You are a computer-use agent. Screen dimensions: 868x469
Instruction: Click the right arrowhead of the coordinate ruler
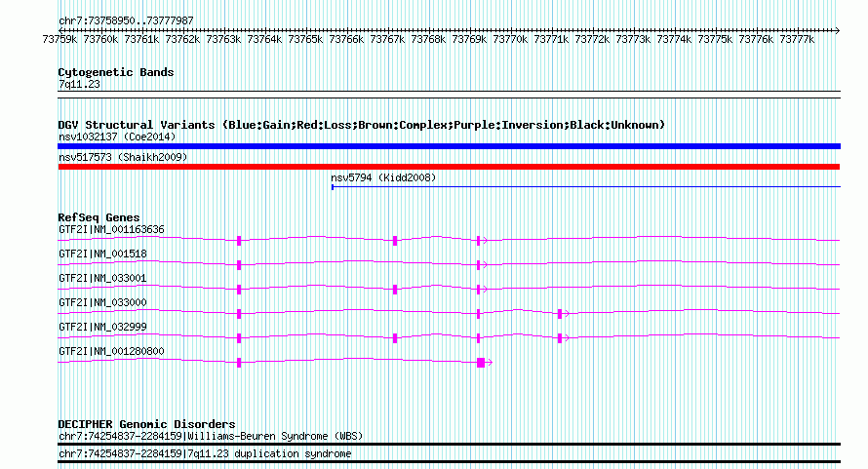(837, 30)
